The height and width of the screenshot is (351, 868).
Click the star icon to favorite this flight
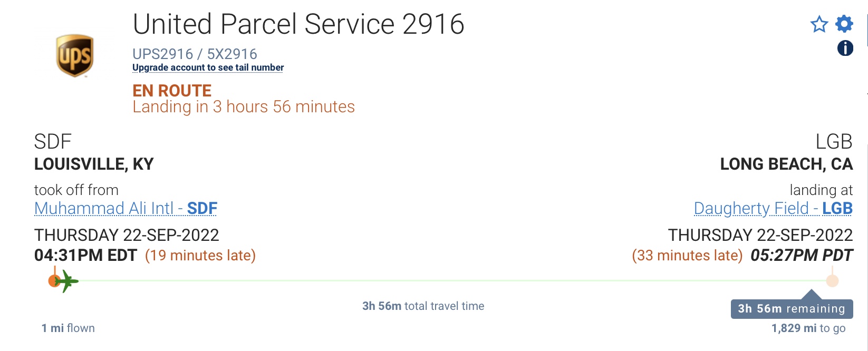point(819,24)
